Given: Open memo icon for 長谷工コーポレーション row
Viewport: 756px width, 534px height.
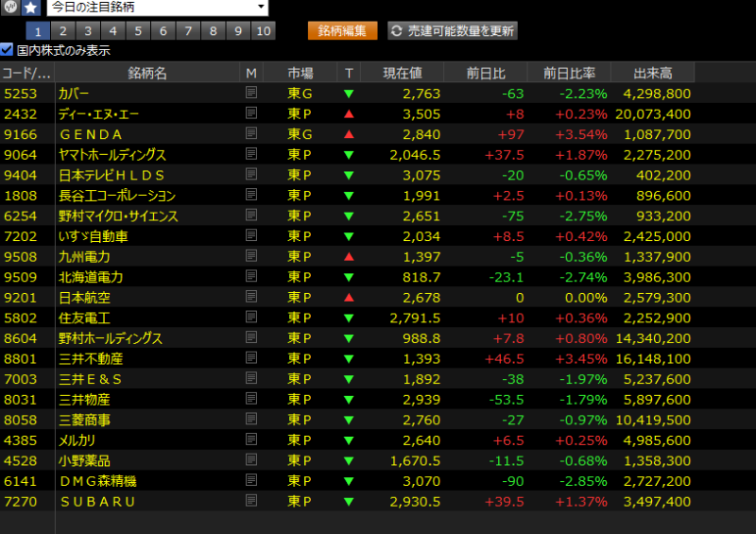Looking at the screenshot, I should coord(251,195).
